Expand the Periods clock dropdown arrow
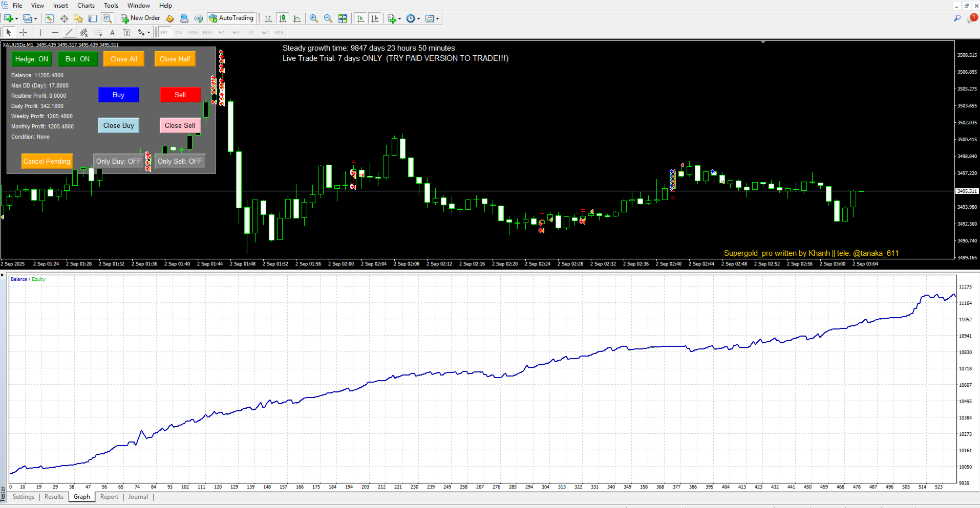The image size is (980, 508). 419,18
